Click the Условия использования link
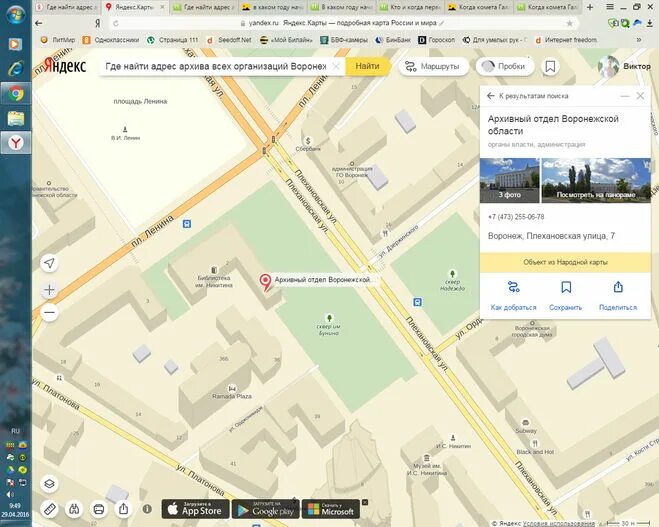Screen dimensions: 659x527 pos(559,523)
